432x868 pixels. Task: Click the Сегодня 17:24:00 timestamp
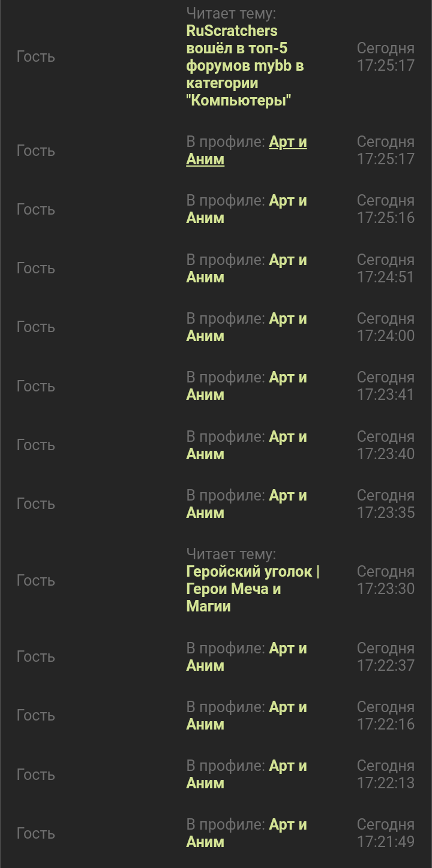coord(385,327)
